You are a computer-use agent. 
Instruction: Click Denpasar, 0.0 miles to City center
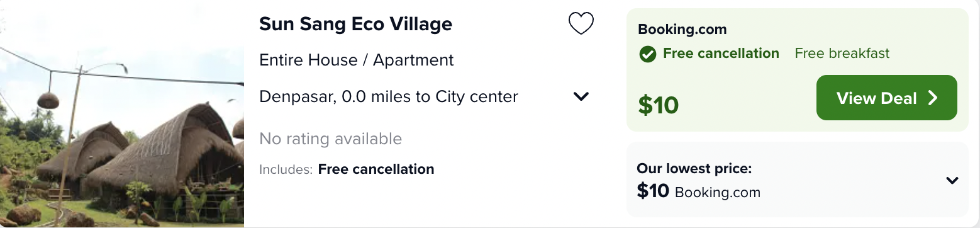coord(389,97)
